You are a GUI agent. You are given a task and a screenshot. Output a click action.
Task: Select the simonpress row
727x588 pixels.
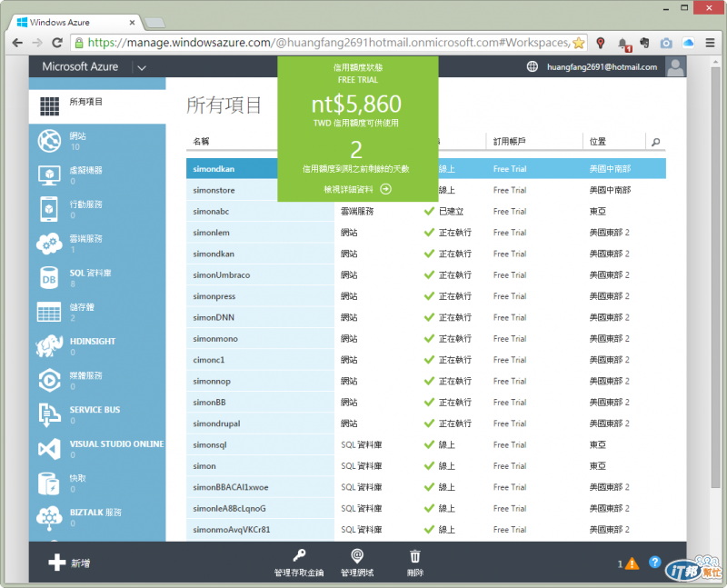(x=425, y=296)
